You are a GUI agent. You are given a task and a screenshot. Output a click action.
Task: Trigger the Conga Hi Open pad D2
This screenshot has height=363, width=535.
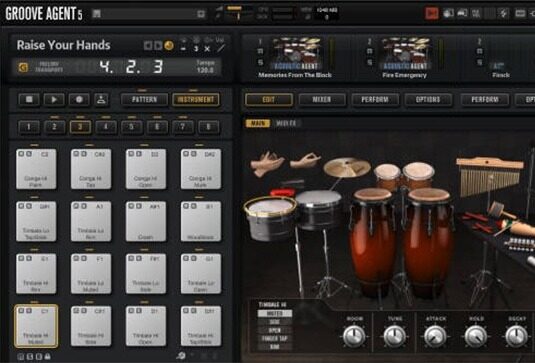click(x=146, y=170)
